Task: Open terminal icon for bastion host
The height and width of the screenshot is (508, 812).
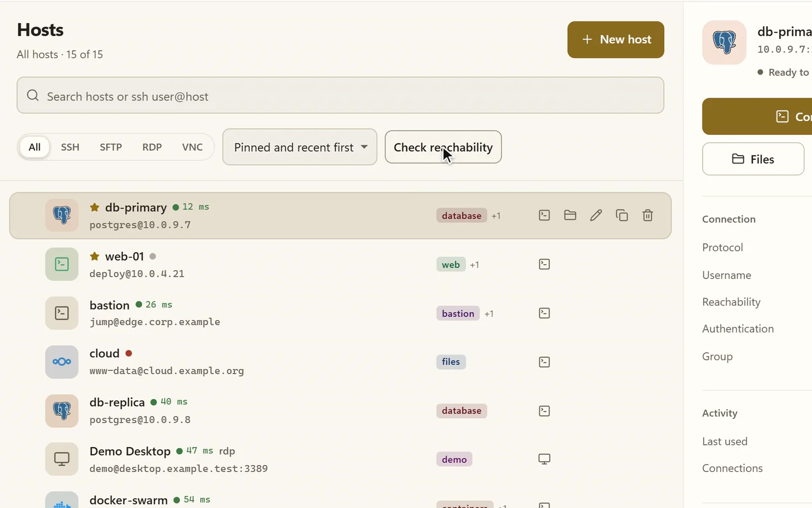Action: [544, 313]
